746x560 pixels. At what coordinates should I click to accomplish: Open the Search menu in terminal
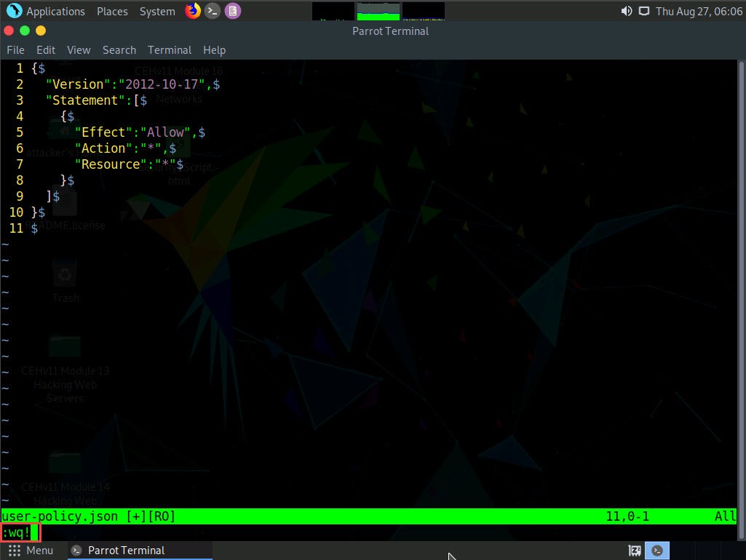pos(119,50)
